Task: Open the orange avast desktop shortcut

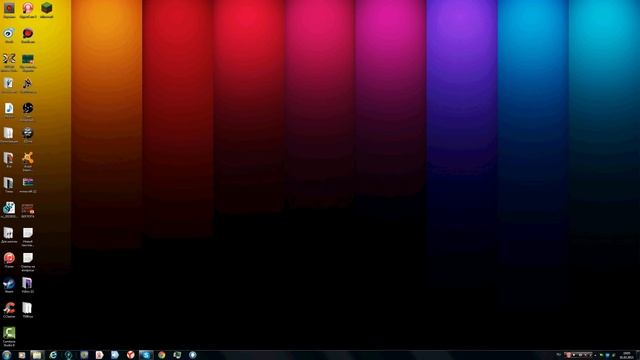Action: (28, 160)
